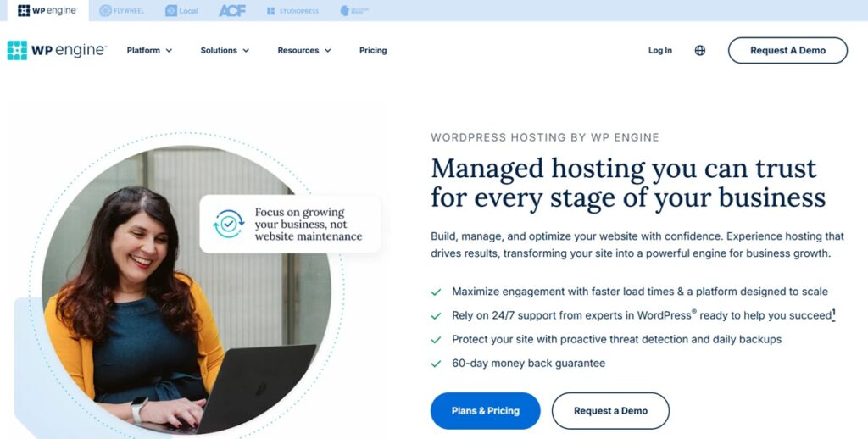
Task: Click the checkmark beside faster load times
Action: (x=437, y=292)
